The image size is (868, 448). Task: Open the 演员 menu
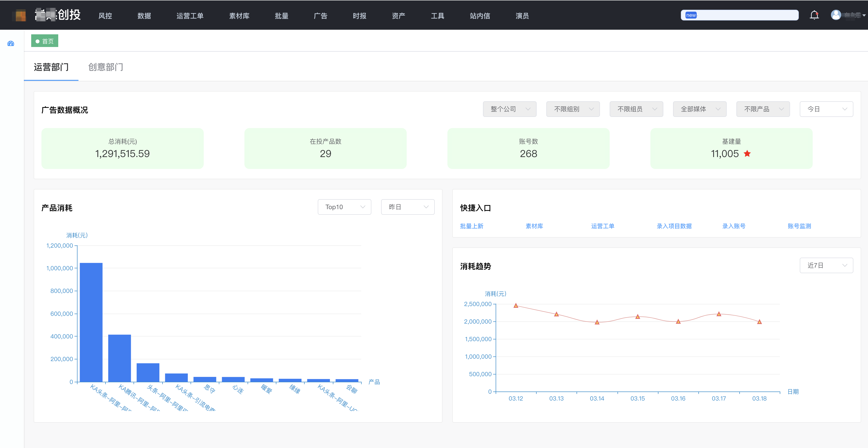click(x=522, y=16)
